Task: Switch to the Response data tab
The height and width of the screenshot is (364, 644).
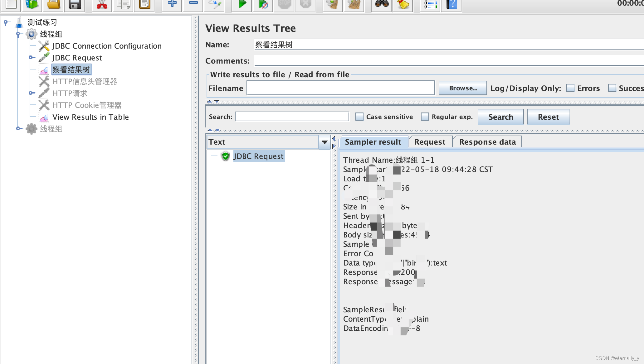Action: tap(487, 142)
